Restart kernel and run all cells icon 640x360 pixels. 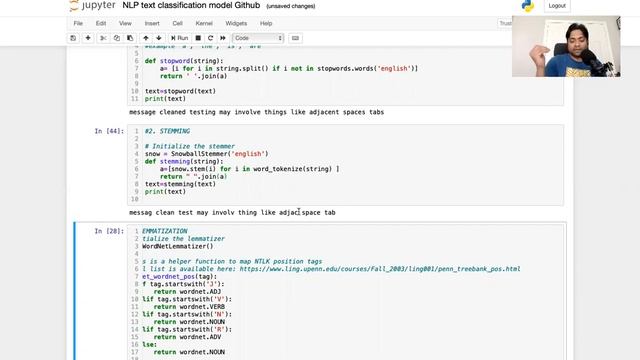pyautogui.click(x=223, y=38)
